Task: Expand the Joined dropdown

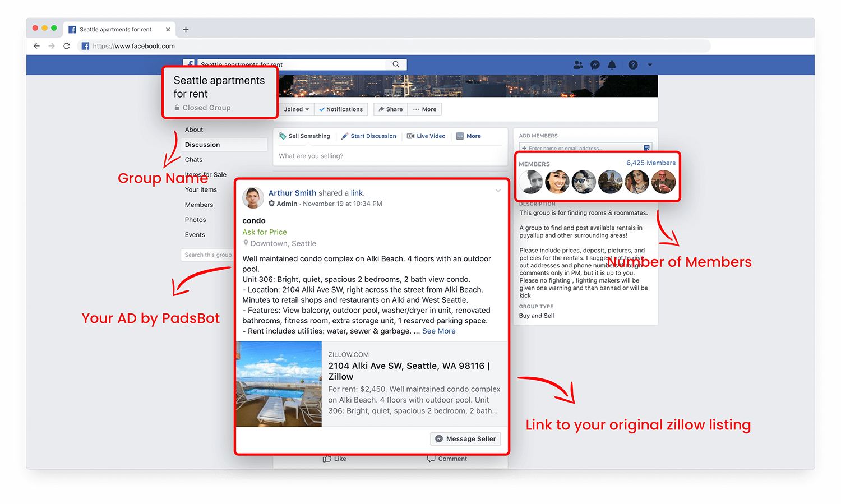Action: (x=296, y=109)
